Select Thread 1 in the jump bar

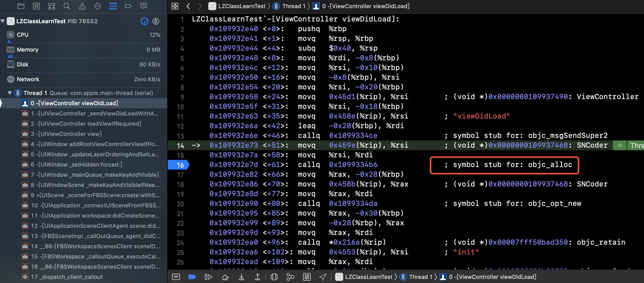pyautogui.click(x=293, y=6)
